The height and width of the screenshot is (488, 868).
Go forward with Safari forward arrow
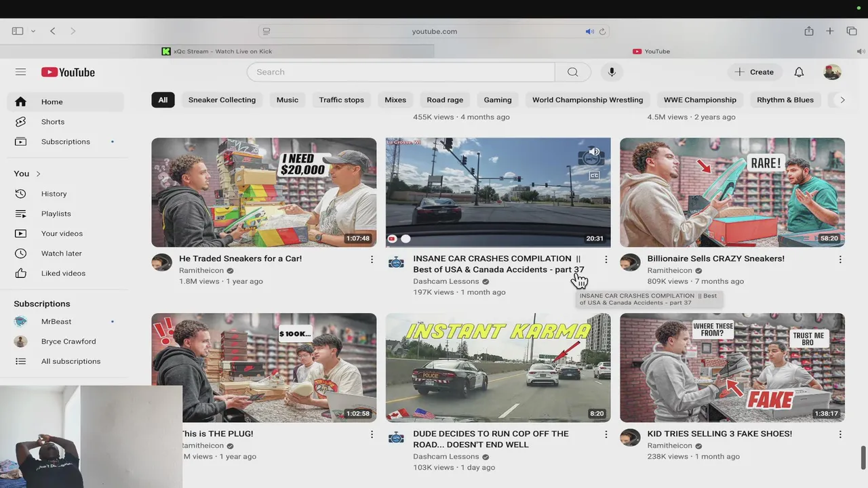pyautogui.click(x=73, y=31)
